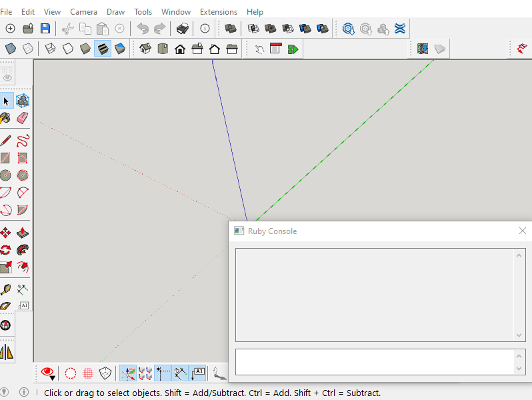Open the Extensions menu
This screenshot has width=532, height=400.
click(219, 12)
